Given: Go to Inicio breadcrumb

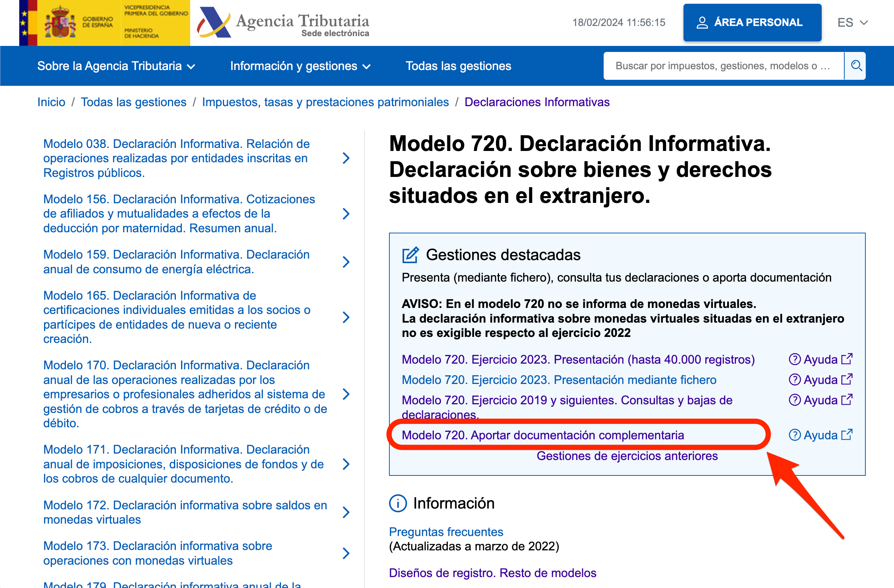Looking at the screenshot, I should 51,102.
